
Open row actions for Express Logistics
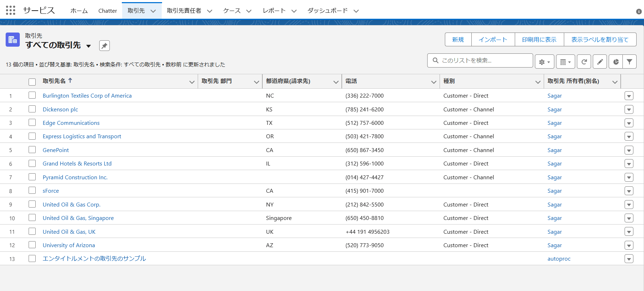[x=629, y=136]
